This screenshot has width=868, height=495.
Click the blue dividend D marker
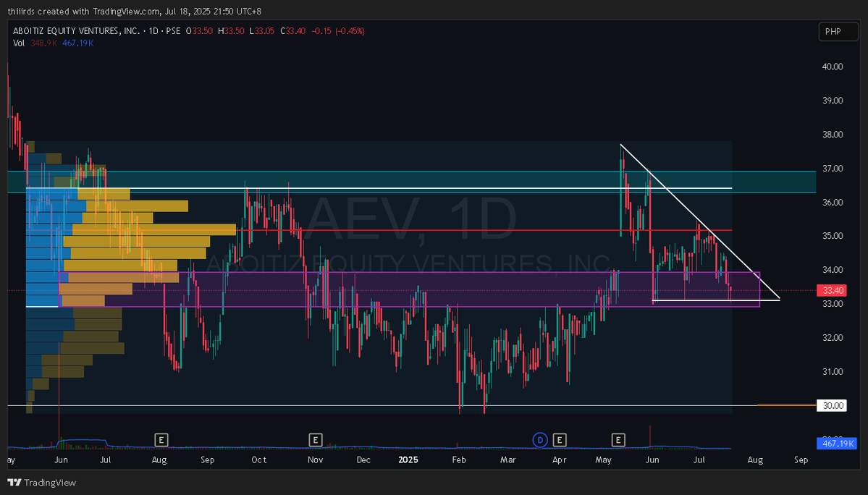click(540, 440)
